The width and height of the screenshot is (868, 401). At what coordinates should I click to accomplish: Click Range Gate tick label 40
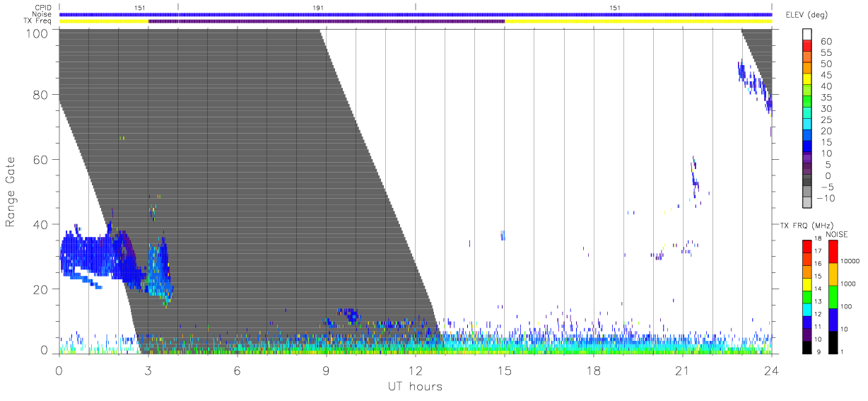(40, 224)
